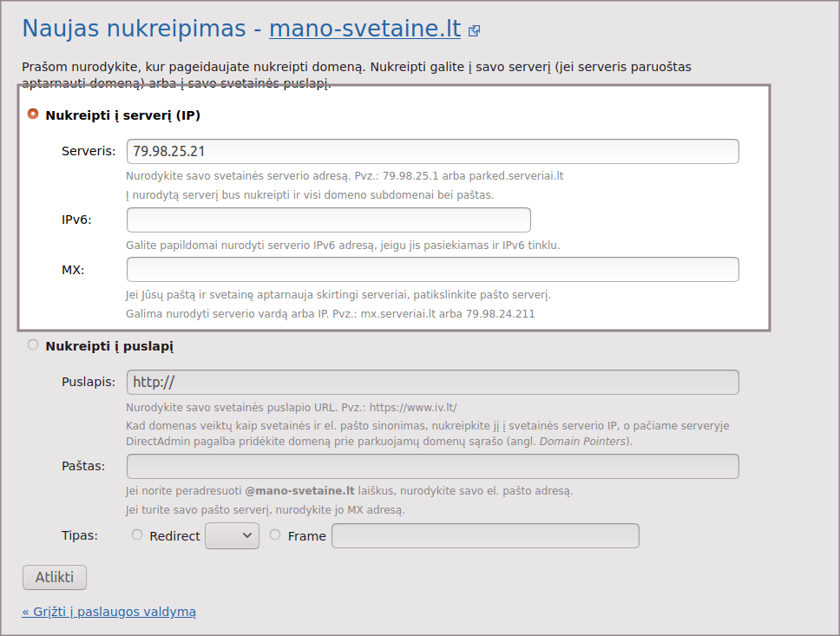Select the 'Nukreipti į puslapį' radio button
Image resolution: width=840 pixels, height=636 pixels.
click(x=33, y=344)
